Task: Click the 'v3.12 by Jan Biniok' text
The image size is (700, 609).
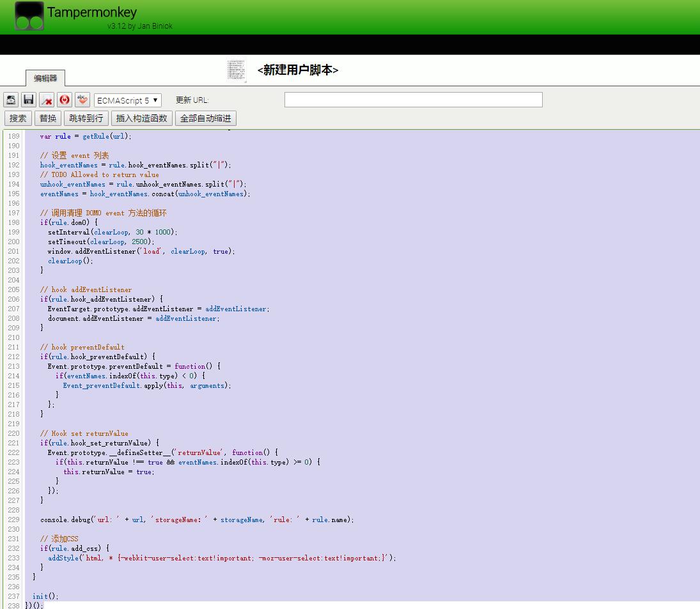Action: 140,26
